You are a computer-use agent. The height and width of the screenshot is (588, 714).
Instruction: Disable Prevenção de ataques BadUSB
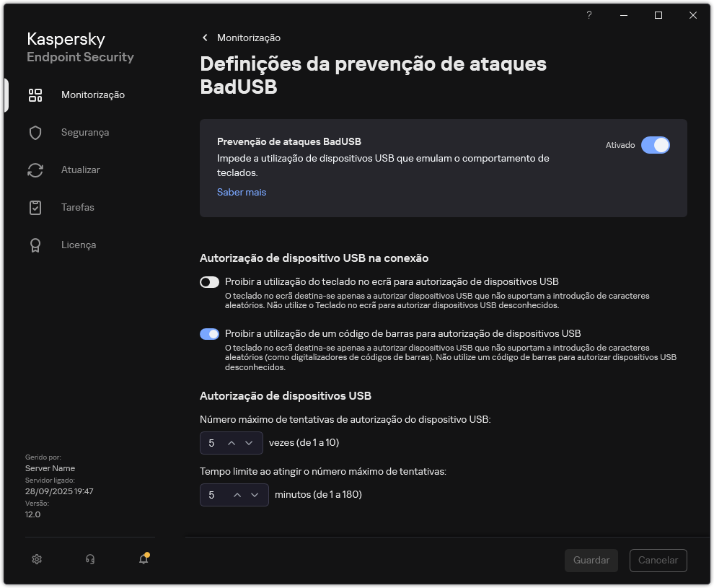tap(656, 145)
